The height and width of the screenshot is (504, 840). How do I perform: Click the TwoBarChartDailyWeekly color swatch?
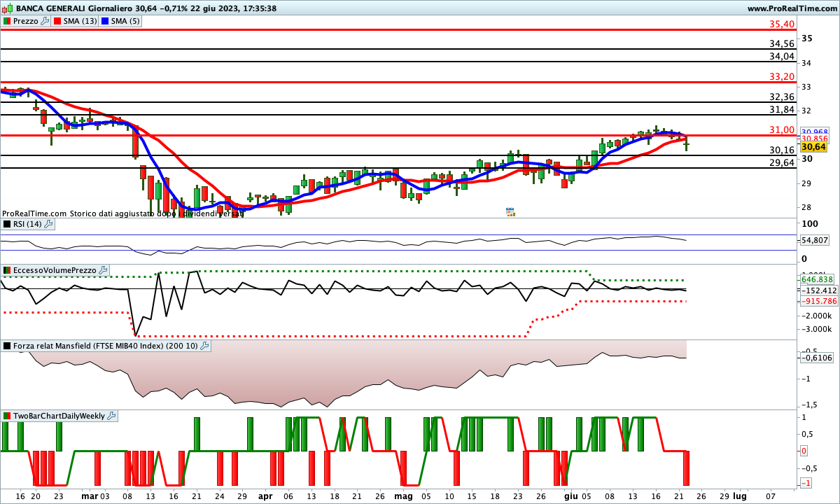[x=7, y=416]
